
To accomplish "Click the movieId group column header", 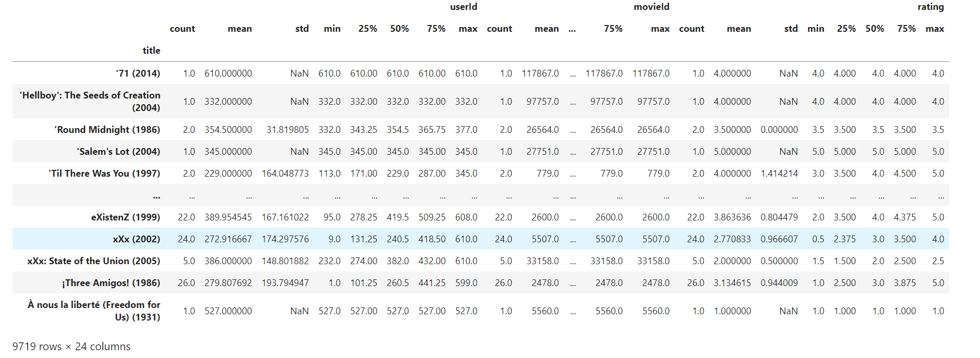I will pos(651,7).
